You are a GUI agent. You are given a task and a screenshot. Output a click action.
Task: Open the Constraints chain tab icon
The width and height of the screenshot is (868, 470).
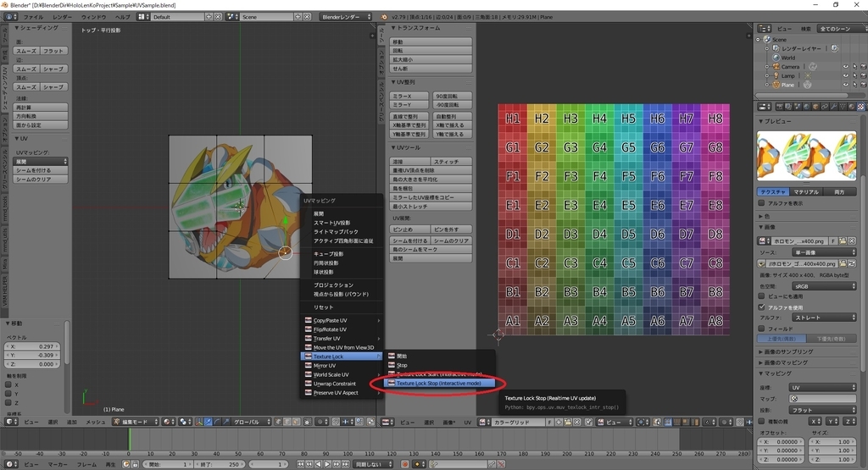(x=825, y=107)
